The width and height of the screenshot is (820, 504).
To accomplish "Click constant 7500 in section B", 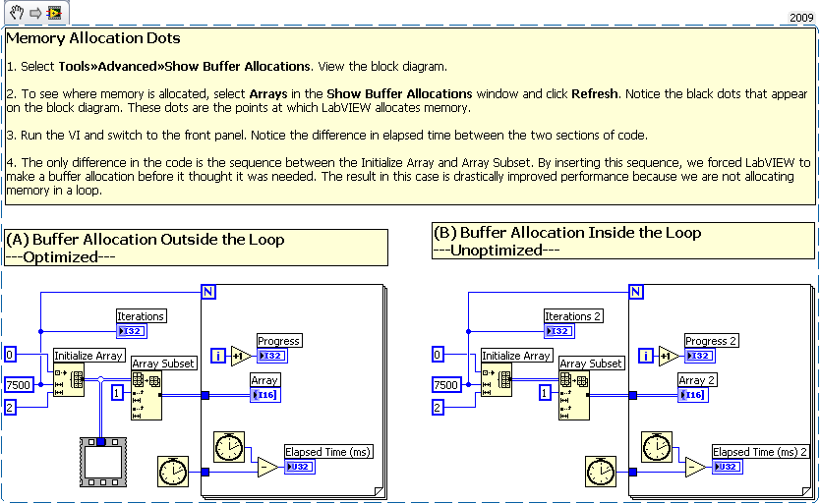I will 446,385.
